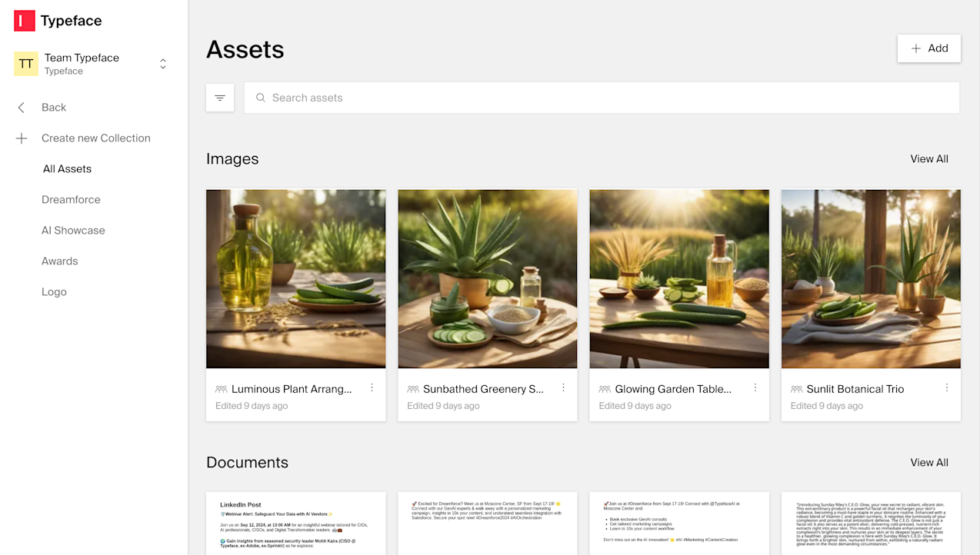Screen dimensions: 980x555
Task: Click the plus icon beside Create new Collection
Action: pos(22,138)
